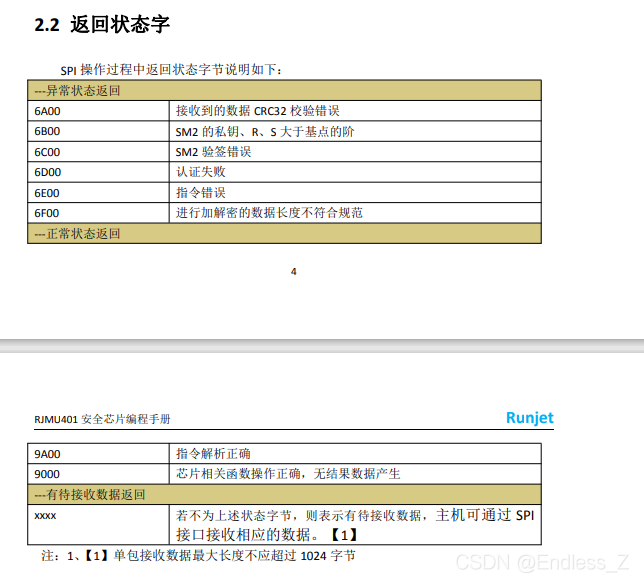Click page number 4
644x583 pixels.
click(294, 272)
